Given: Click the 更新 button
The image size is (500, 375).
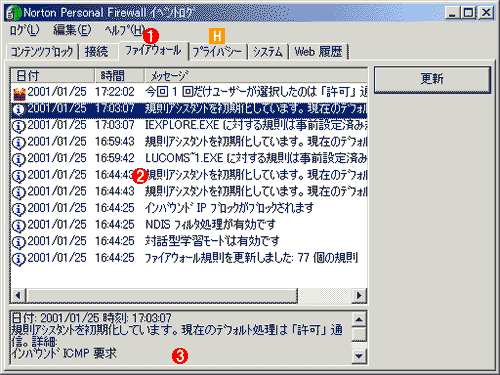Looking at the screenshot, I should tap(432, 79).
